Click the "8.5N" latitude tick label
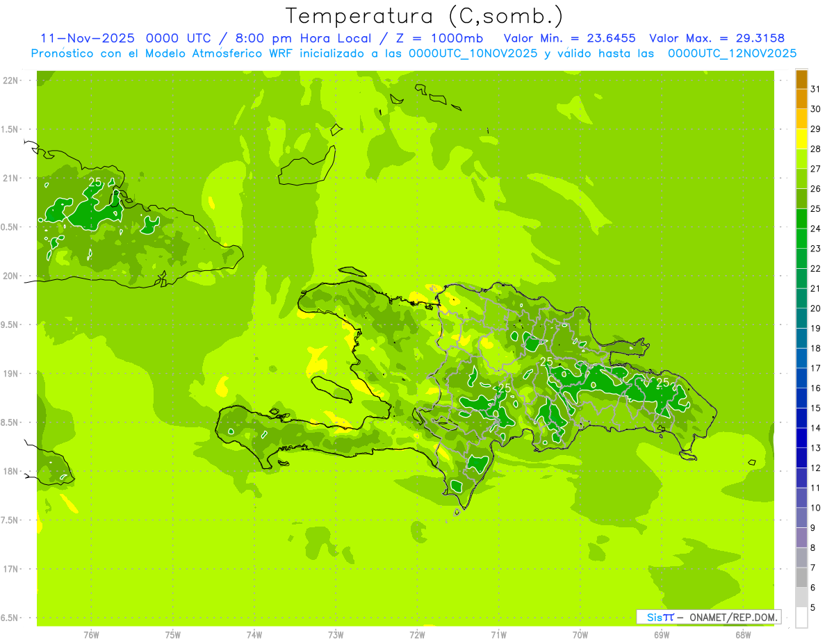Viewport: 834px width, 644px height. coord(10,422)
